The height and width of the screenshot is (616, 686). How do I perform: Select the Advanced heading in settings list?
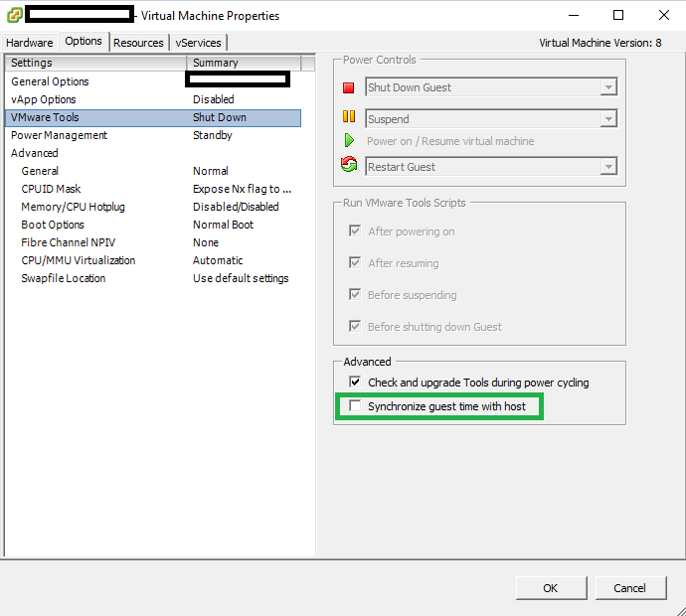click(x=153, y=153)
